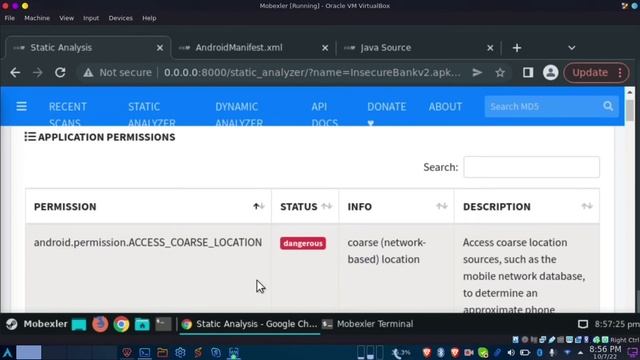Go forward in browser history
This screenshot has width=640, height=360.
coord(38,73)
